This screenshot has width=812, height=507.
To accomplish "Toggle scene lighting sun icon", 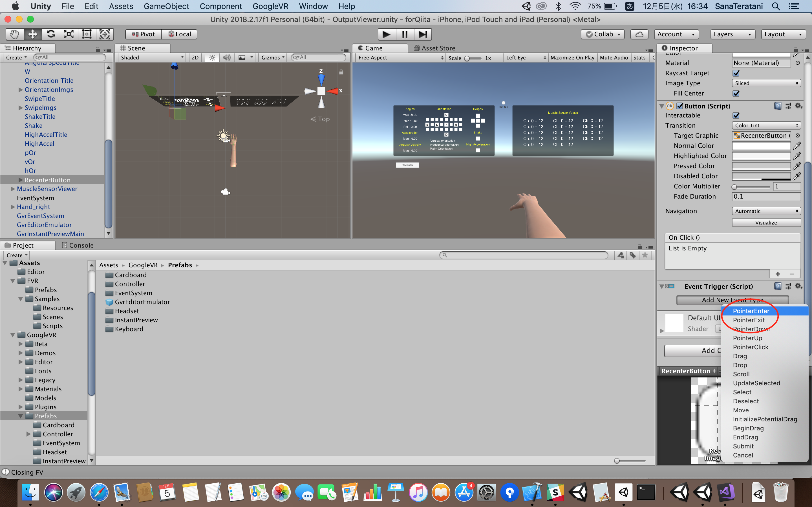I will (212, 58).
